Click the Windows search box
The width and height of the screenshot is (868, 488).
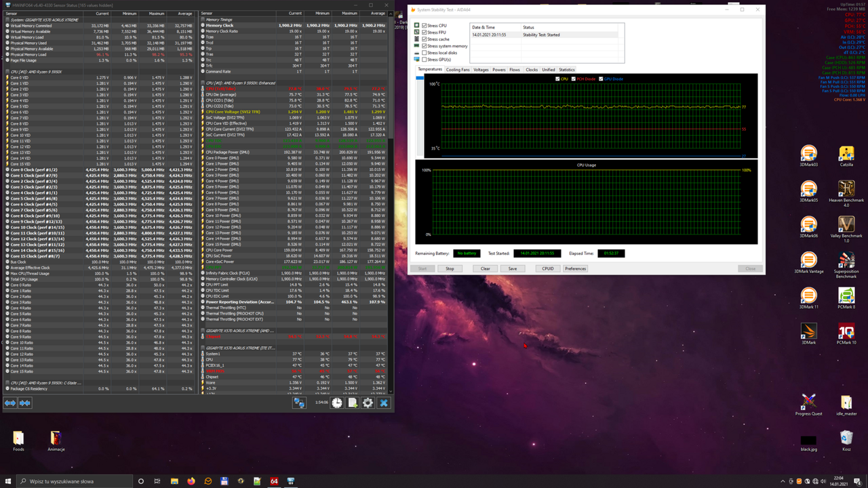(75, 481)
